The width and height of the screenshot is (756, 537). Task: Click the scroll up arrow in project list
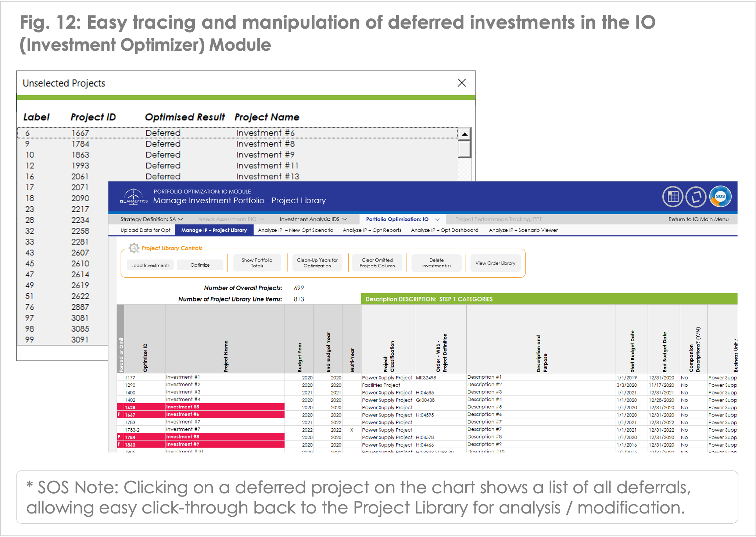click(x=465, y=134)
